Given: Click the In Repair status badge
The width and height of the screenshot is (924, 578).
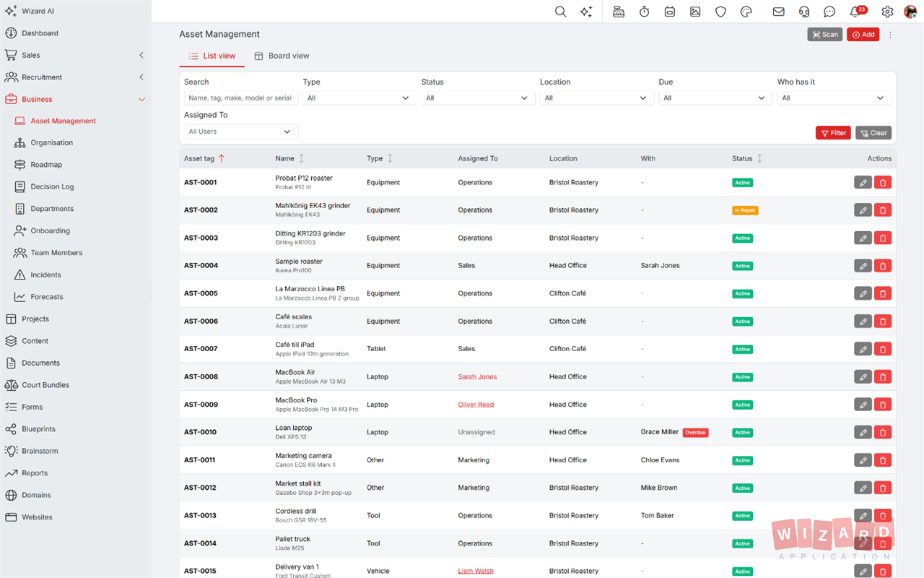Looking at the screenshot, I should [x=745, y=210].
